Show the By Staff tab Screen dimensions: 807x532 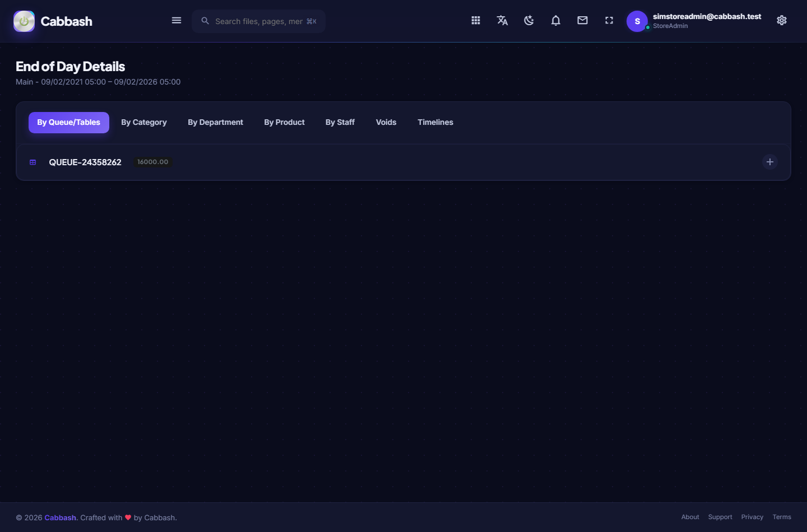pyautogui.click(x=340, y=123)
